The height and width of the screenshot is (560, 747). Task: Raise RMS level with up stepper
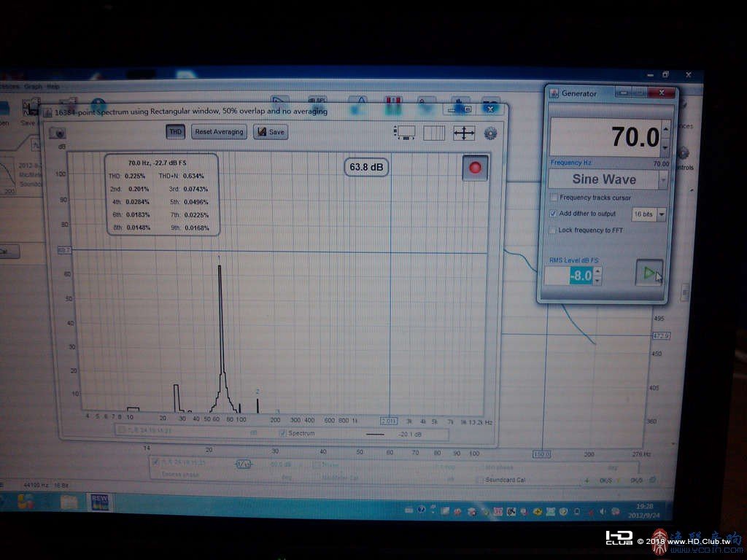tap(597, 271)
